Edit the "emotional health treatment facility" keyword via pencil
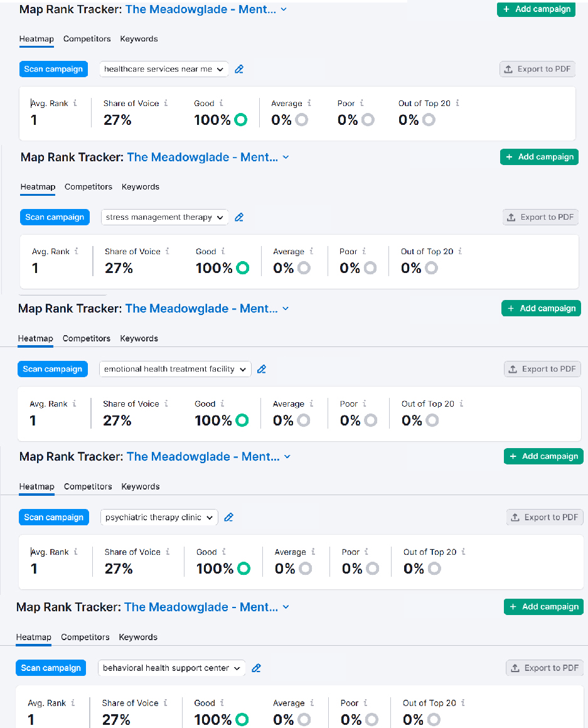This screenshot has height=728, width=588. pos(262,369)
